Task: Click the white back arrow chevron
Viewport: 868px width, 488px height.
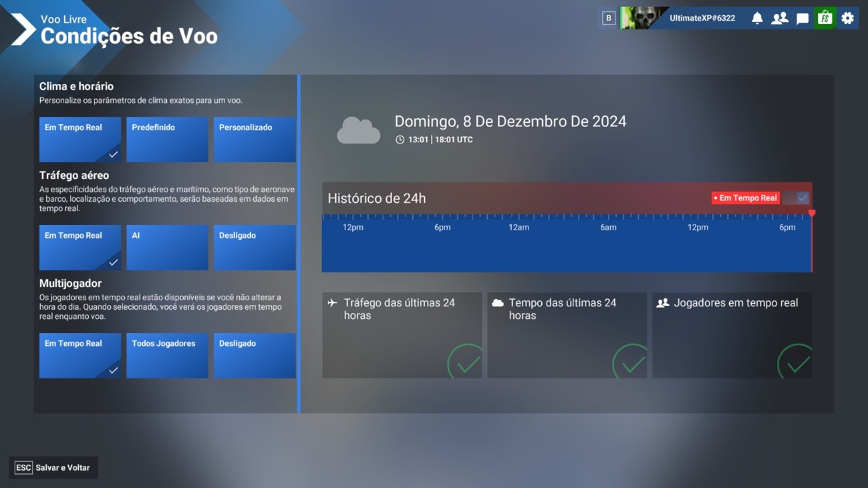Action: coord(23,30)
